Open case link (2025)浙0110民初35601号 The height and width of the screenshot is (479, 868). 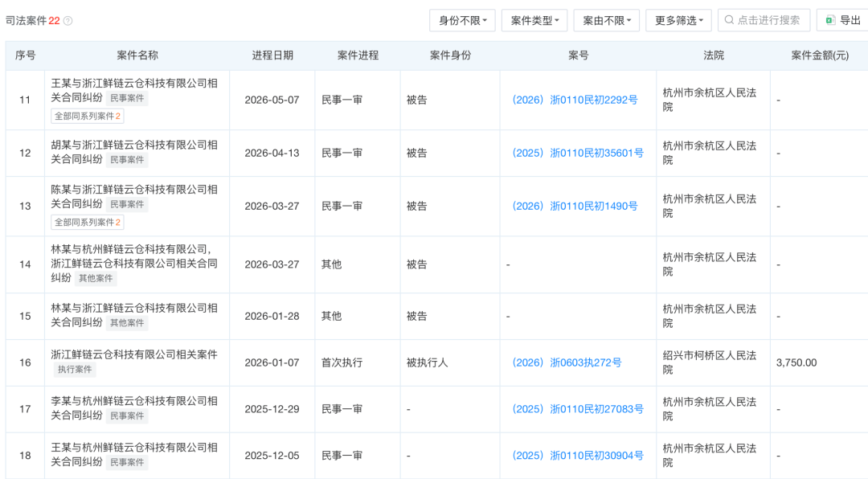[577, 154]
